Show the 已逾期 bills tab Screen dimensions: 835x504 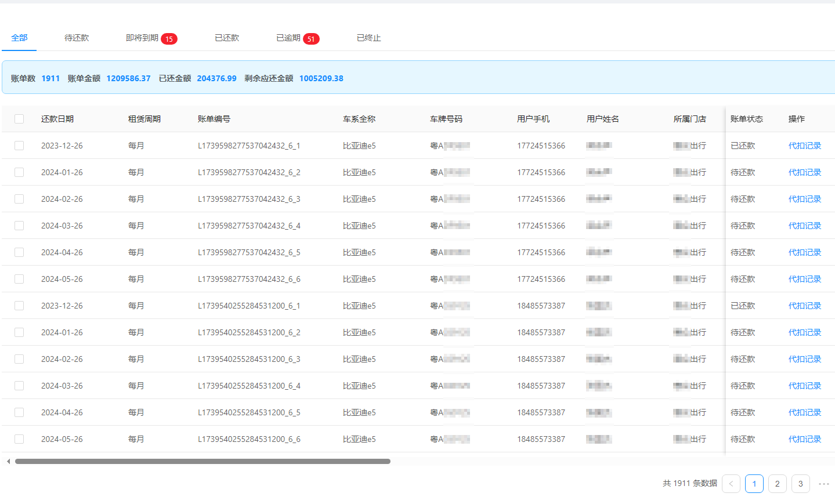coord(289,38)
